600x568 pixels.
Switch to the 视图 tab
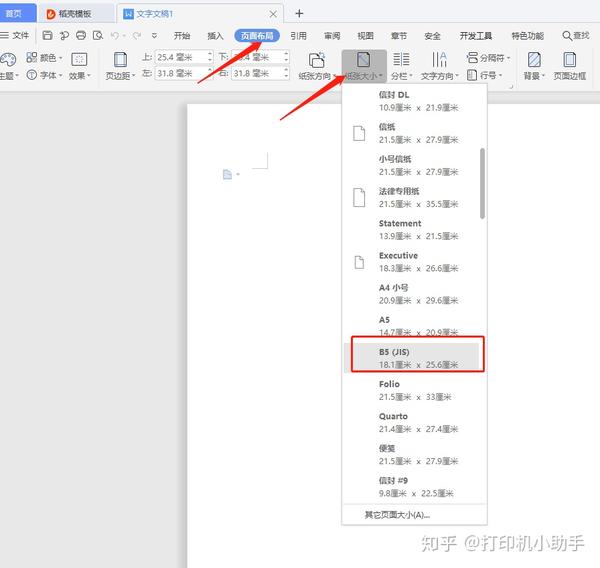pyautogui.click(x=365, y=36)
